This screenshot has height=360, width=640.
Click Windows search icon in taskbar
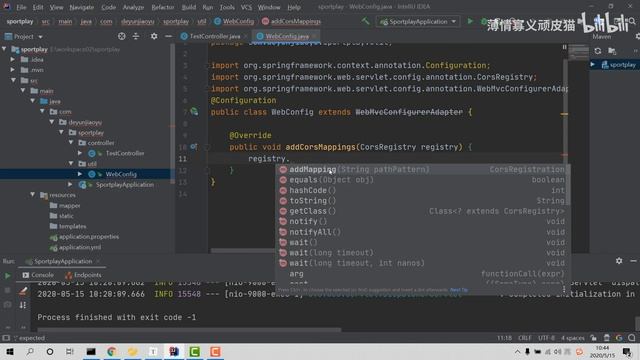tap(30, 352)
